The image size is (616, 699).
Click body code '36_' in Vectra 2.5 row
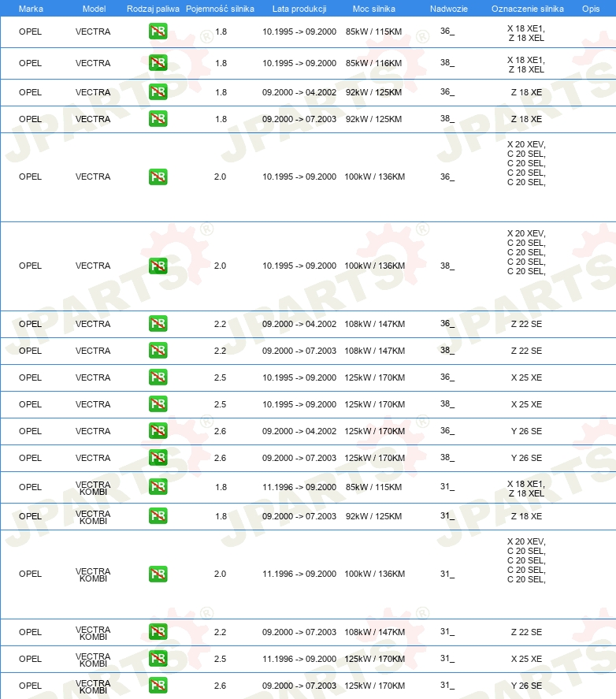(447, 377)
